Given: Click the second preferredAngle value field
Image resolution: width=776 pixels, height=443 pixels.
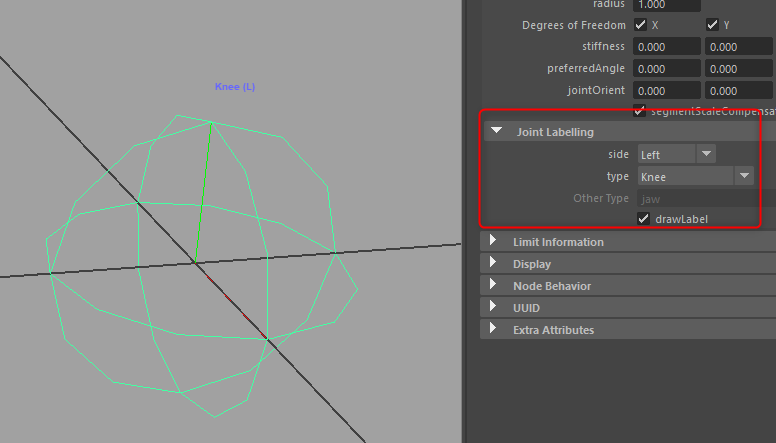Looking at the screenshot, I should pyautogui.click(x=738, y=69).
